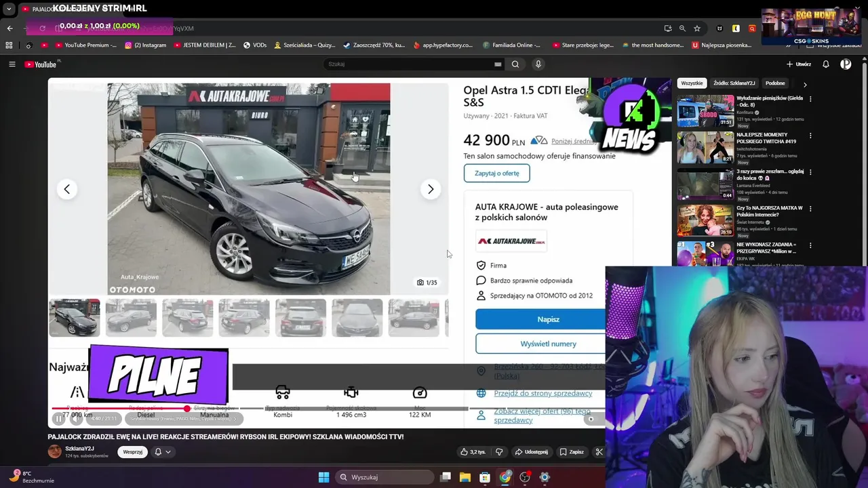Open File Explorer from the taskbar
Viewport: 868px width, 488px height.
[x=465, y=477]
